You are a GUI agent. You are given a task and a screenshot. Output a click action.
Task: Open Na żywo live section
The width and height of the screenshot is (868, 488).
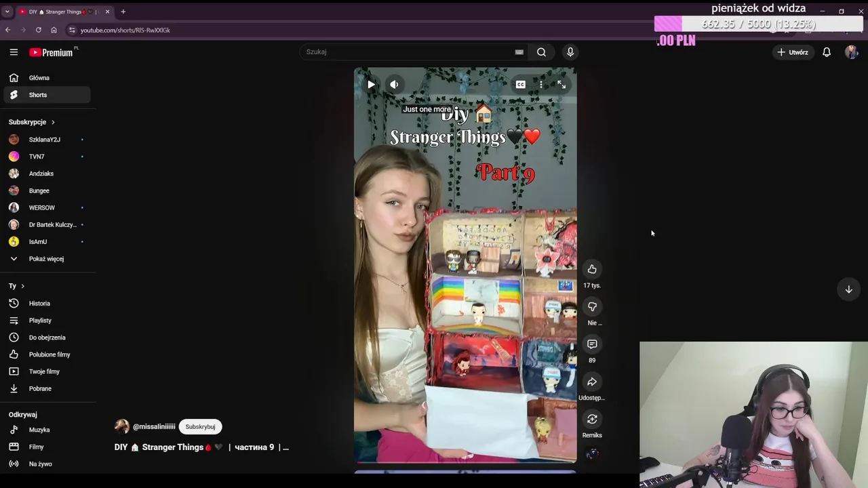pyautogui.click(x=47, y=464)
